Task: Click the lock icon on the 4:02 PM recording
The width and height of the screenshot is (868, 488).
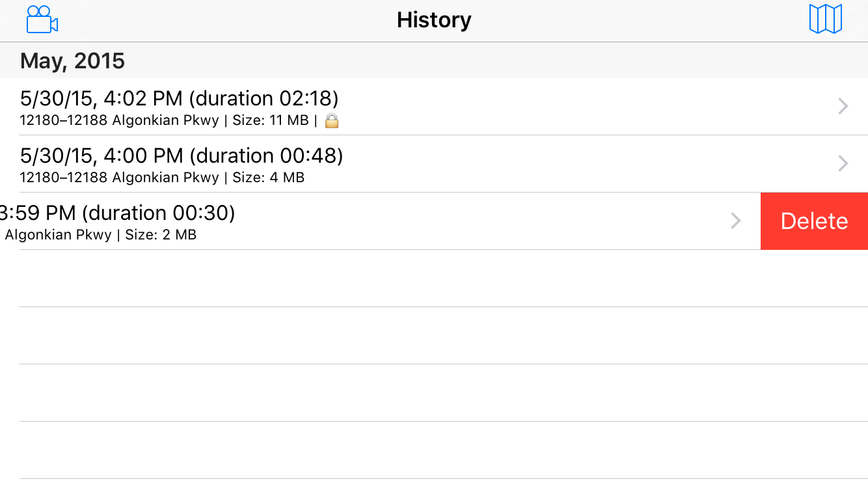Action: [332, 120]
